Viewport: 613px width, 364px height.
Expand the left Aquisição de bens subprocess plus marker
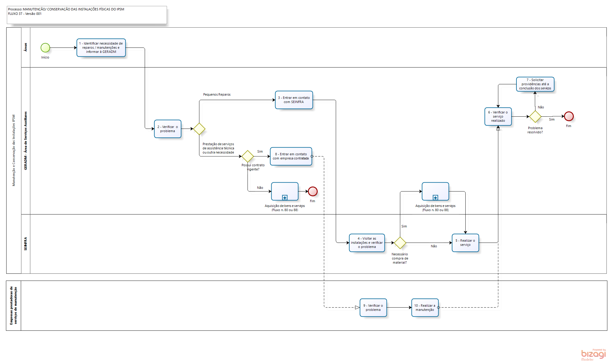[285, 198]
